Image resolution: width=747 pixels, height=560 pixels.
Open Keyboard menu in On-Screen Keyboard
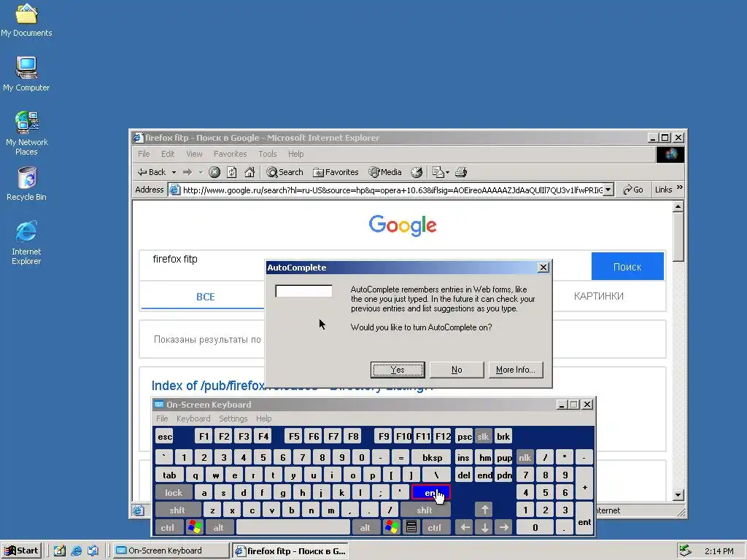193,419
